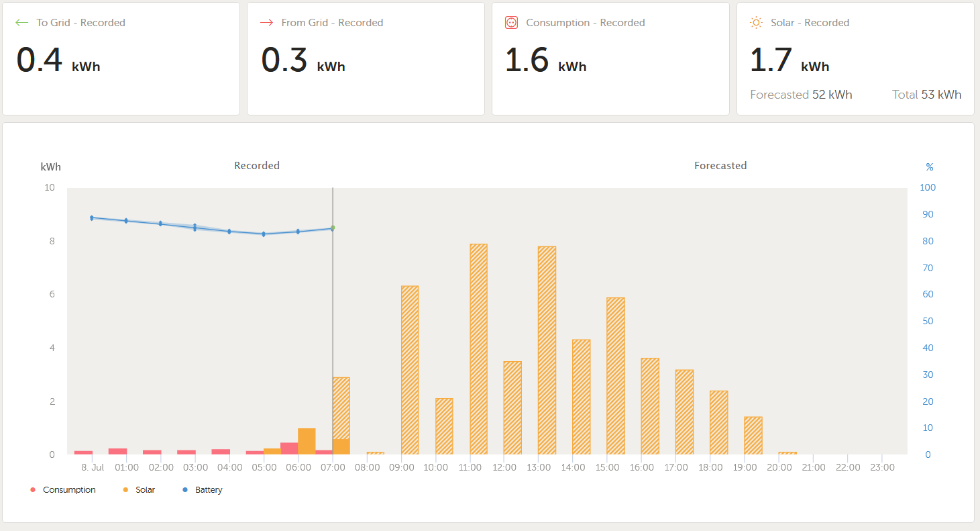The width and height of the screenshot is (980, 531).
Task: Click the 'To Grid - Recorded' title
Action: pyautogui.click(x=80, y=23)
